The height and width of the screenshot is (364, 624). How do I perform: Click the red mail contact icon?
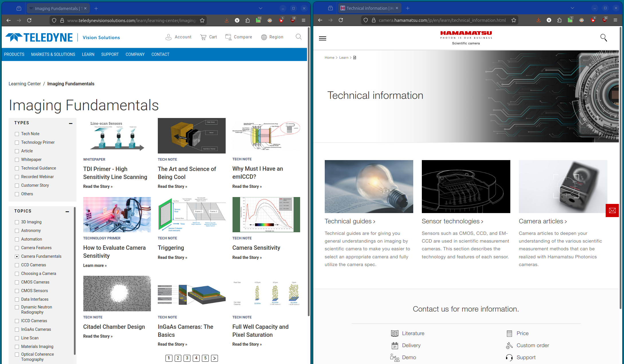612,210
